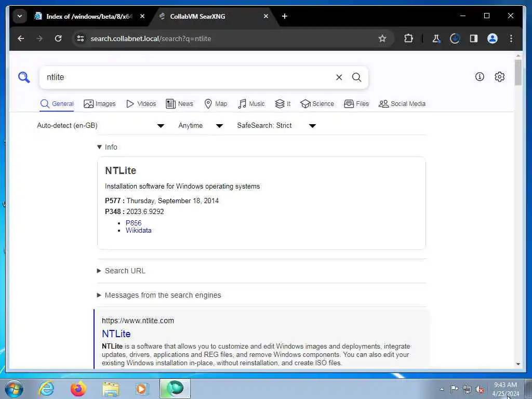Open the P856 link
The width and height of the screenshot is (532, 399).
[134, 223]
